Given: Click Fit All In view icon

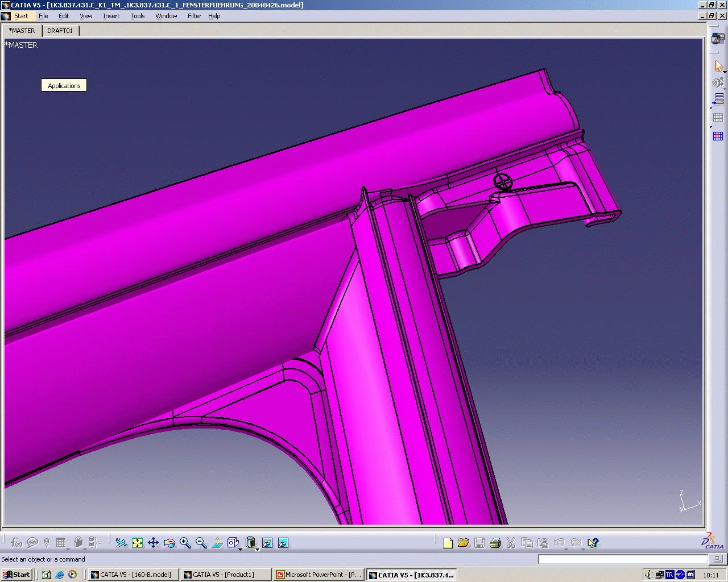Looking at the screenshot, I should [x=138, y=543].
